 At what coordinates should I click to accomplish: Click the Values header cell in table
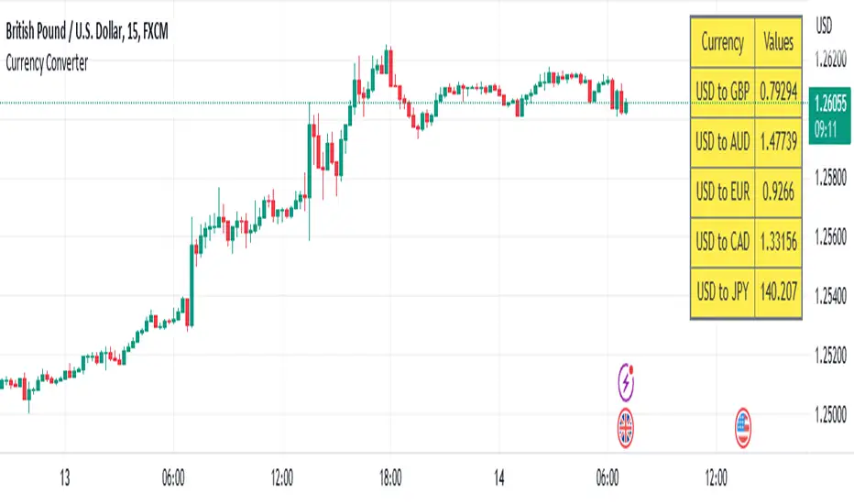778,42
